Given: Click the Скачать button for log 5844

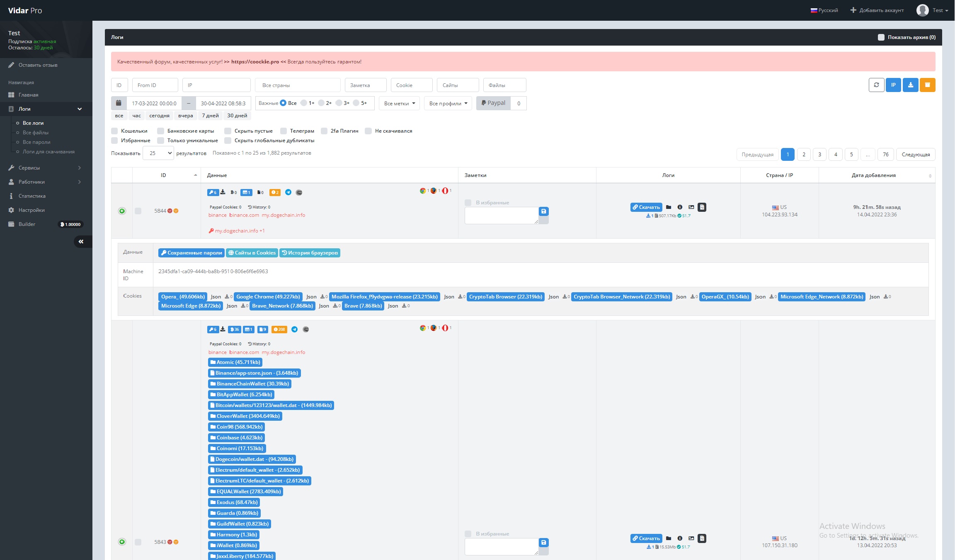Looking at the screenshot, I should (x=646, y=207).
